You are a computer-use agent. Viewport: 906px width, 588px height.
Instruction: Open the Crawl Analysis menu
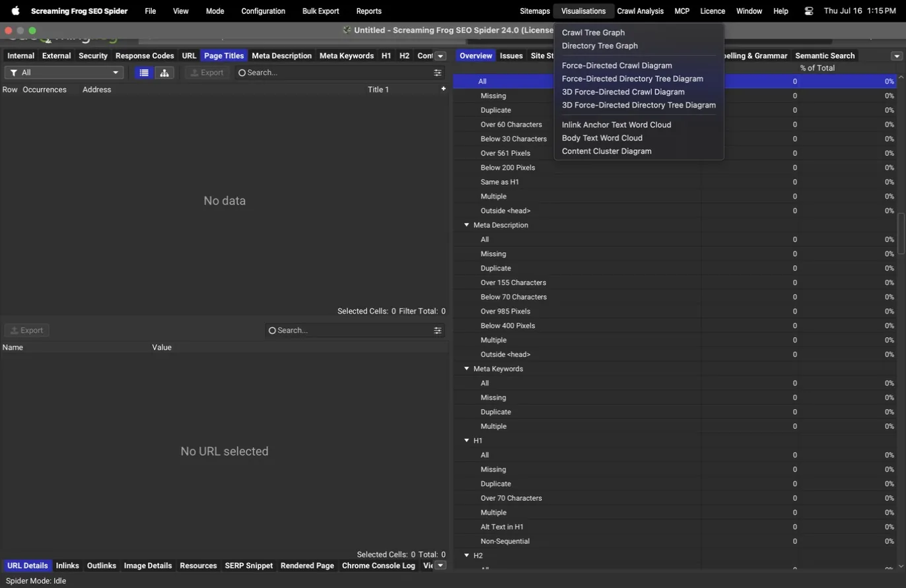(x=640, y=11)
